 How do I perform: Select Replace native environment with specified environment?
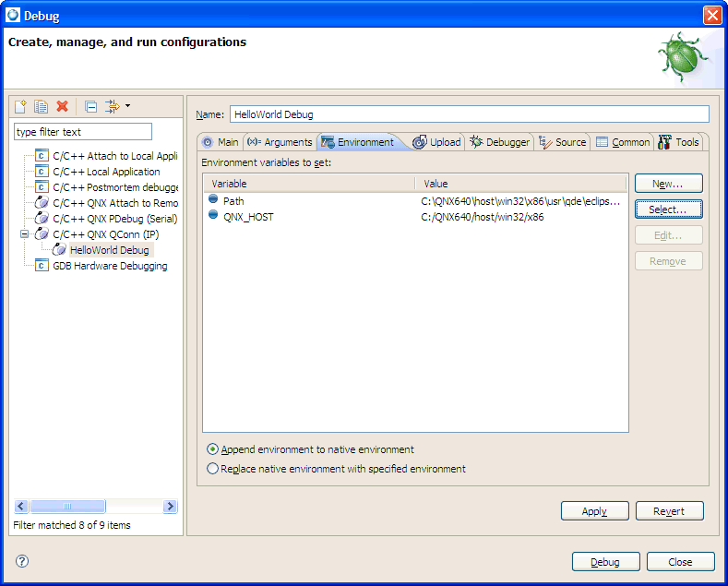[213, 469]
